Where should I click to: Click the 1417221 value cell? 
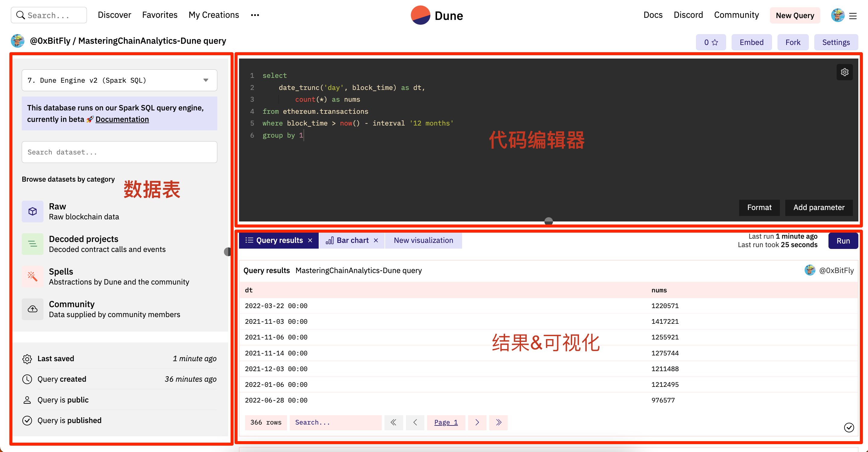665,322
